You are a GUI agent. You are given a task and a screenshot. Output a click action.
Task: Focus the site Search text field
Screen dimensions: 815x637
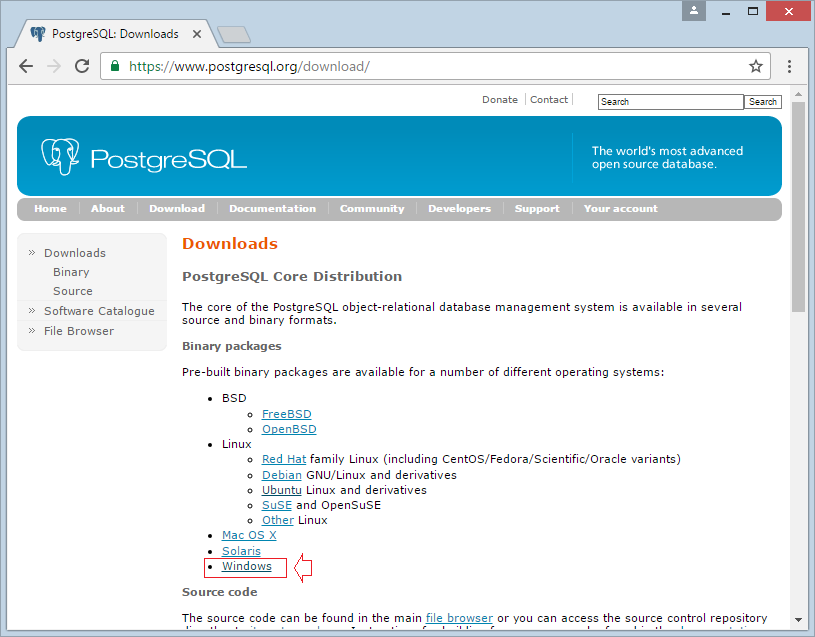coord(671,102)
